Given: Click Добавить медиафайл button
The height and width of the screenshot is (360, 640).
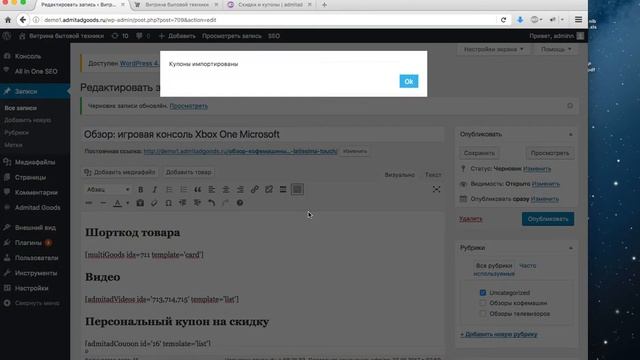Looking at the screenshot, I should [x=120, y=172].
